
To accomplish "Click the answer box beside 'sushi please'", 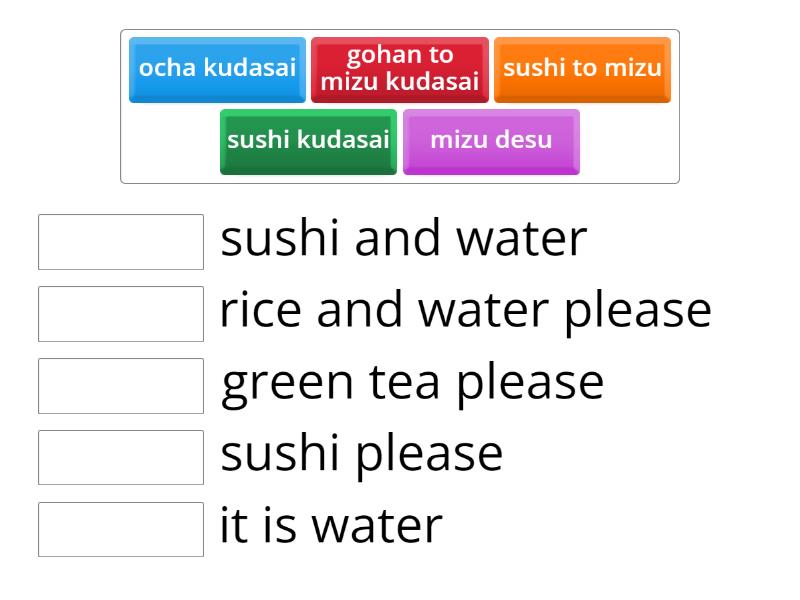I will (x=120, y=456).
